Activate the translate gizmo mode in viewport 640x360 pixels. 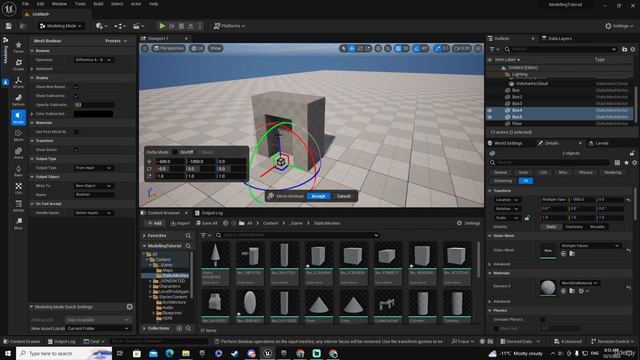(351, 48)
